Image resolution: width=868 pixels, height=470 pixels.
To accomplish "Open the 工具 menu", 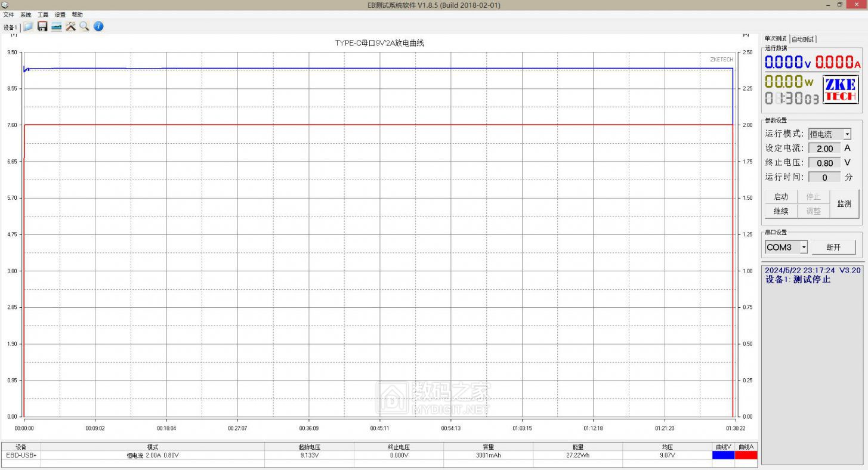I will 43,15.
